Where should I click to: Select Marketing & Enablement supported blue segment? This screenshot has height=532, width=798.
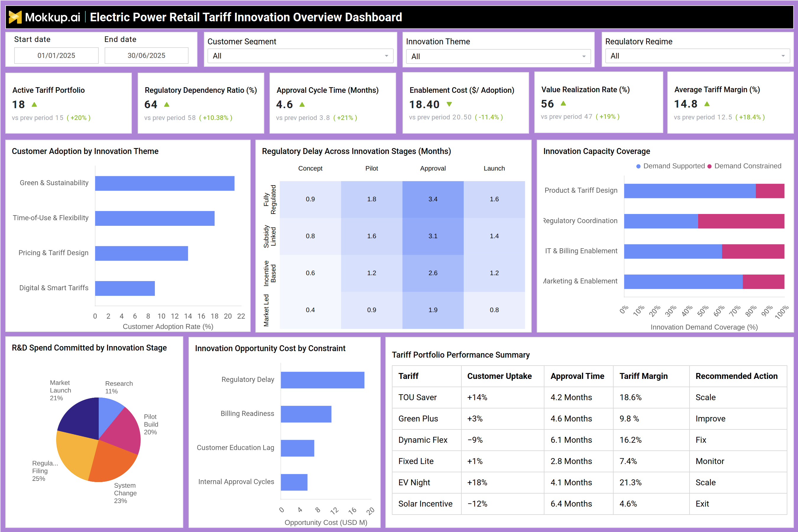tap(683, 282)
